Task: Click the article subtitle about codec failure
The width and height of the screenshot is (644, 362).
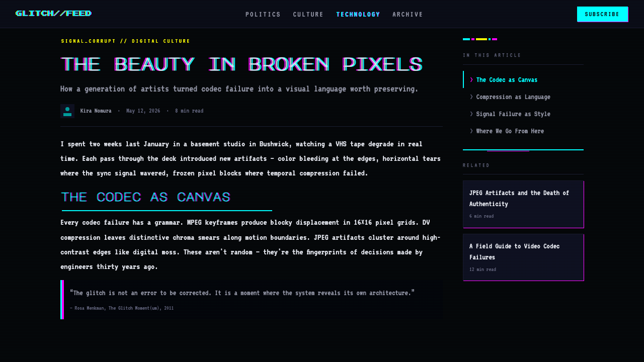Action: pyautogui.click(x=239, y=89)
